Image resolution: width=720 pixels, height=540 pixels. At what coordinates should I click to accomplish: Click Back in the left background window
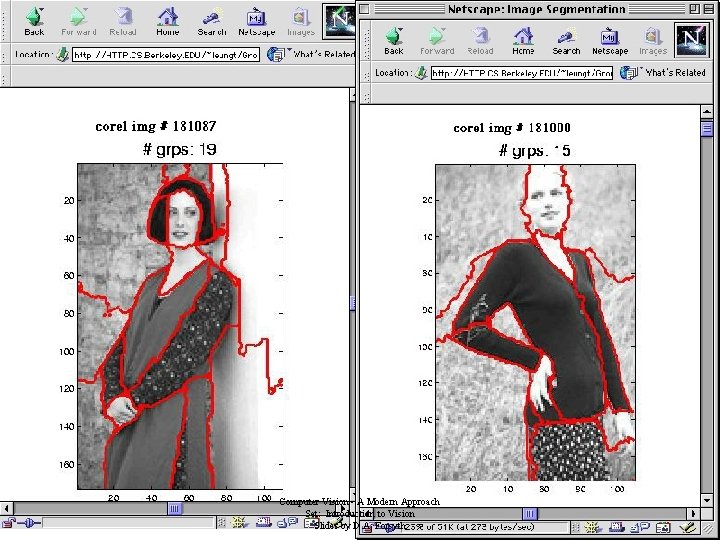[x=34, y=22]
